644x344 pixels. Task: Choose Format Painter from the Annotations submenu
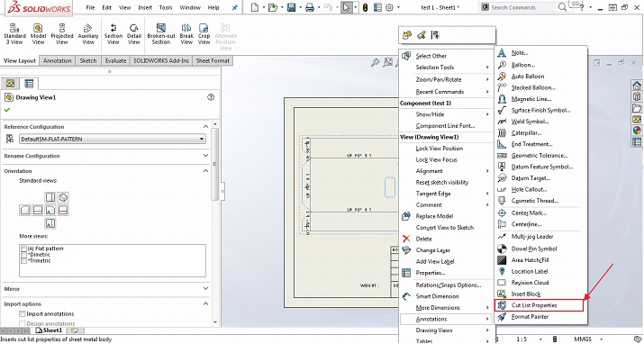point(540,316)
